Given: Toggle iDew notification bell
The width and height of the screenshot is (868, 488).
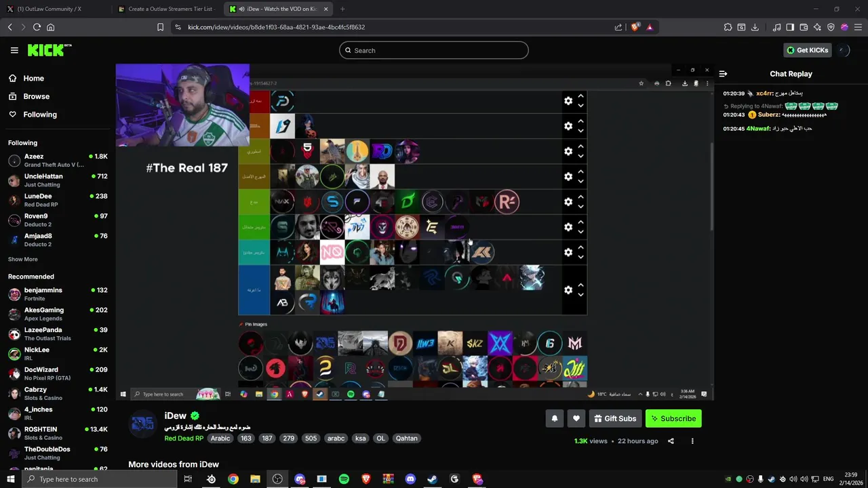Looking at the screenshot, I should pos(554,419).
